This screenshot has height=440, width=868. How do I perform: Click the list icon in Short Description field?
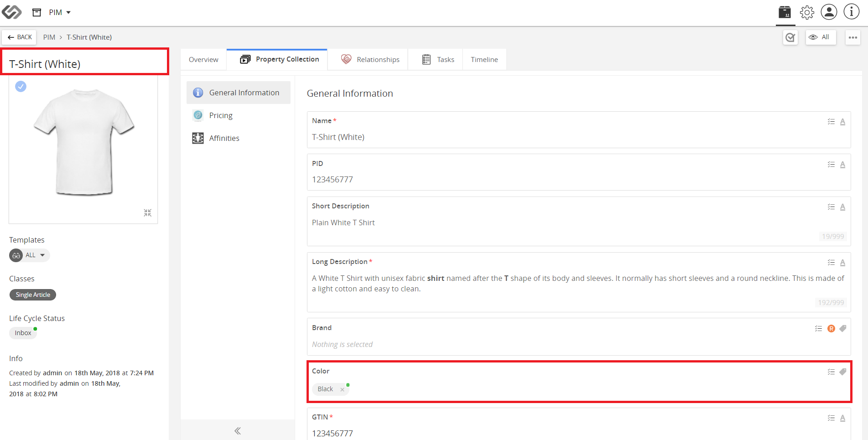(x=831, y=207)
